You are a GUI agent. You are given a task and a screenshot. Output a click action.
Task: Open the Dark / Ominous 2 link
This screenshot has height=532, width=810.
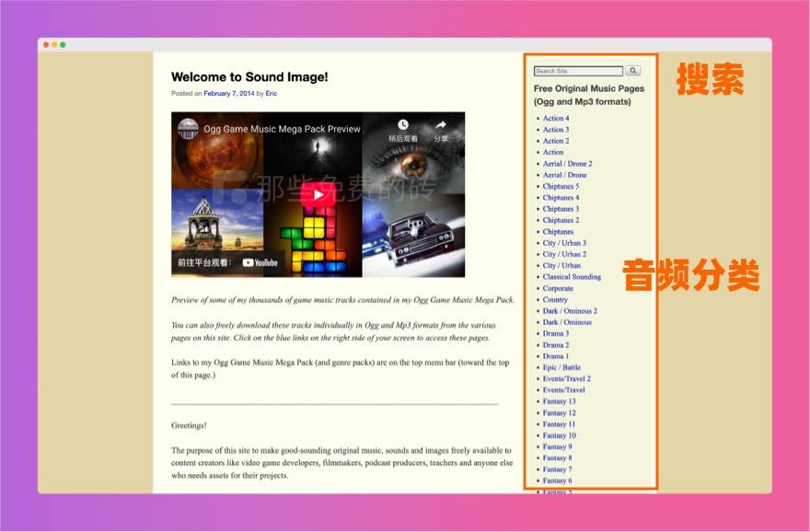coord(570,311)
